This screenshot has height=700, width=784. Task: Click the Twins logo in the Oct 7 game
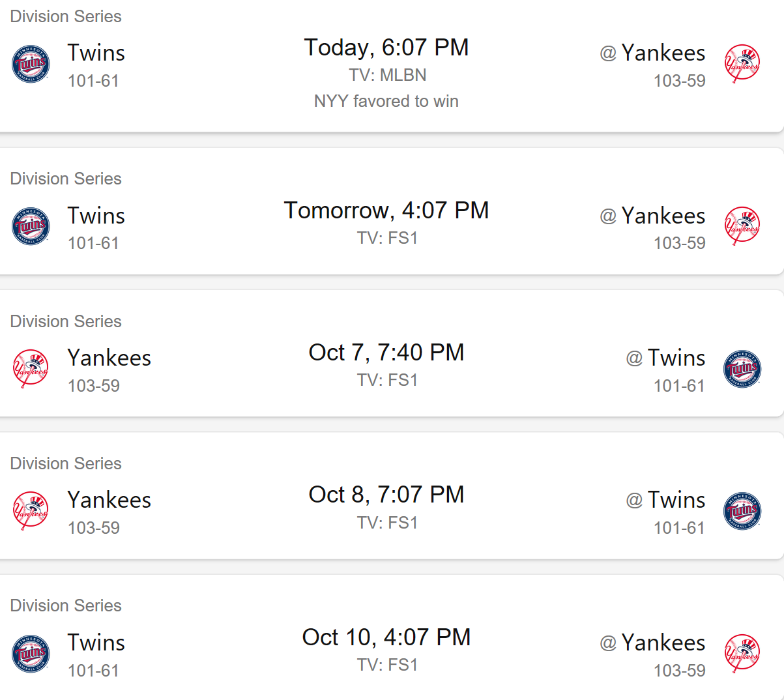point(742,369)
